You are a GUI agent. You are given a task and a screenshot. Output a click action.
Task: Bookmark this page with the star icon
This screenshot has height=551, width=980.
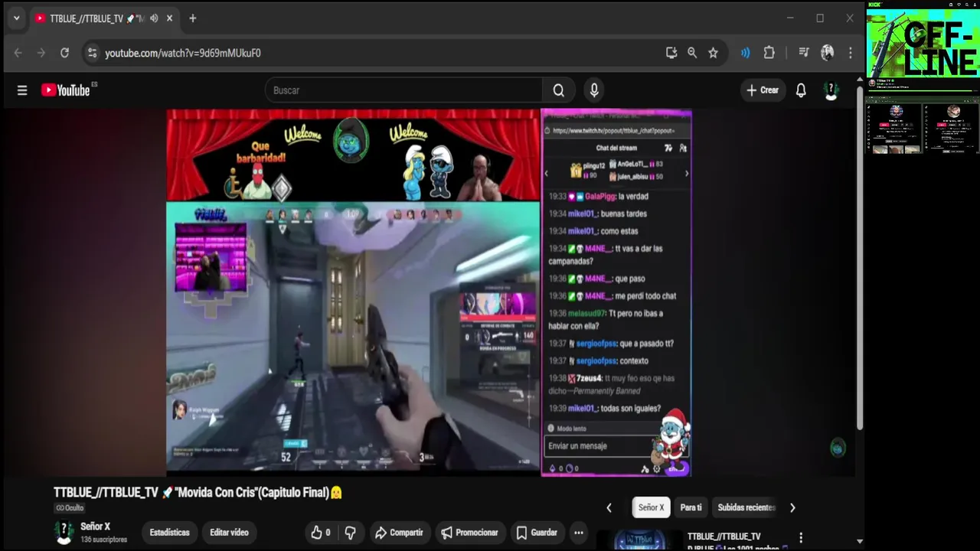point(713,53)
